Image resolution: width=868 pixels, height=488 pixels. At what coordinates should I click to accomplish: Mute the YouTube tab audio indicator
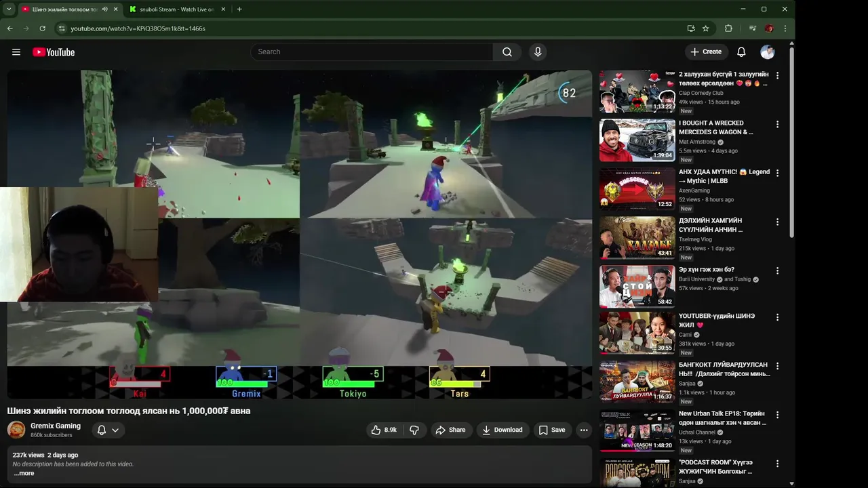point(105,9)
